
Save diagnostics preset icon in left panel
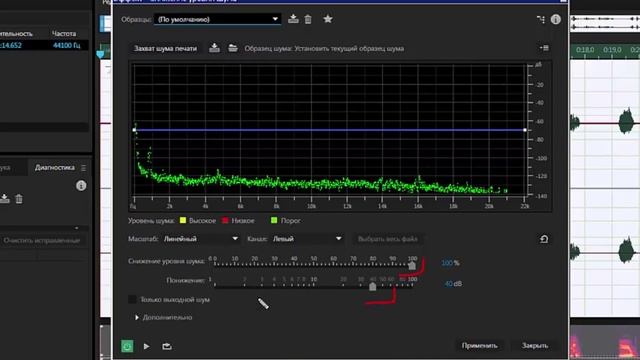click(4, 199)
